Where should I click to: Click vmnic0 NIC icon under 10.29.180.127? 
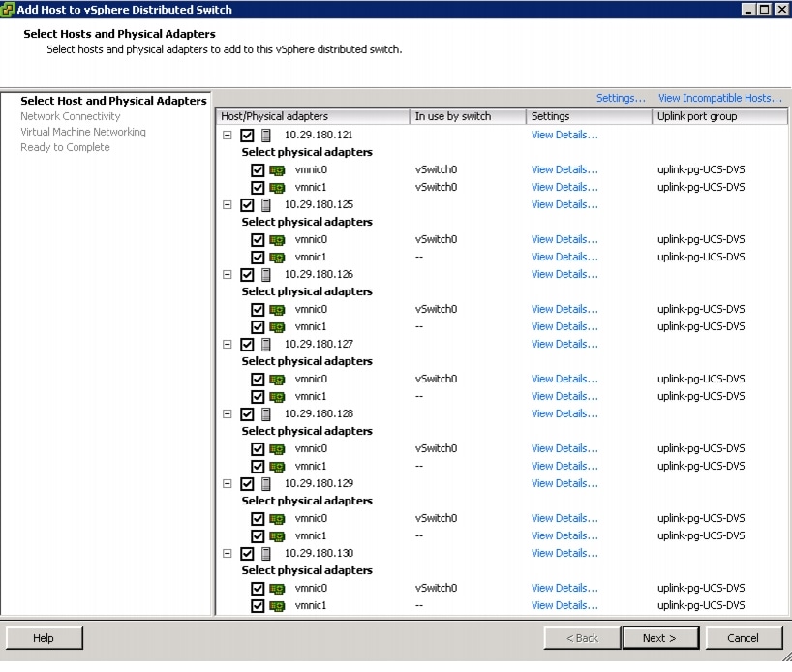(x=277, y=380)
